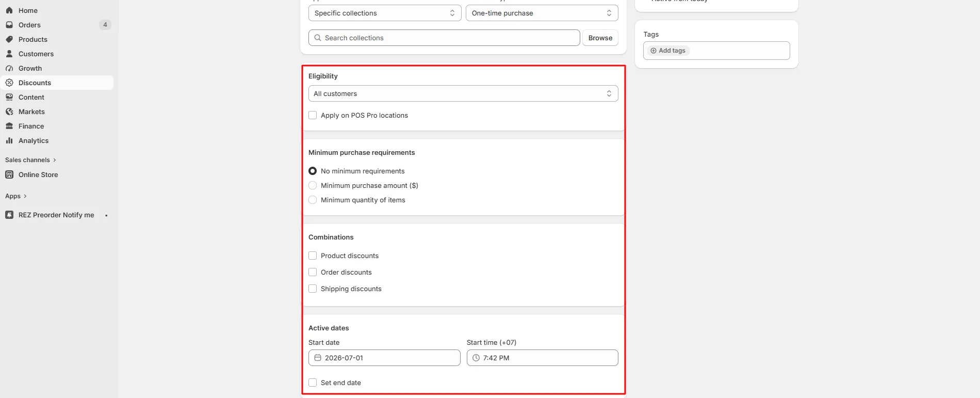This screenshot has height=398, width=980.
Task: Click the Orders count badge 4
Action: (105, 25)
